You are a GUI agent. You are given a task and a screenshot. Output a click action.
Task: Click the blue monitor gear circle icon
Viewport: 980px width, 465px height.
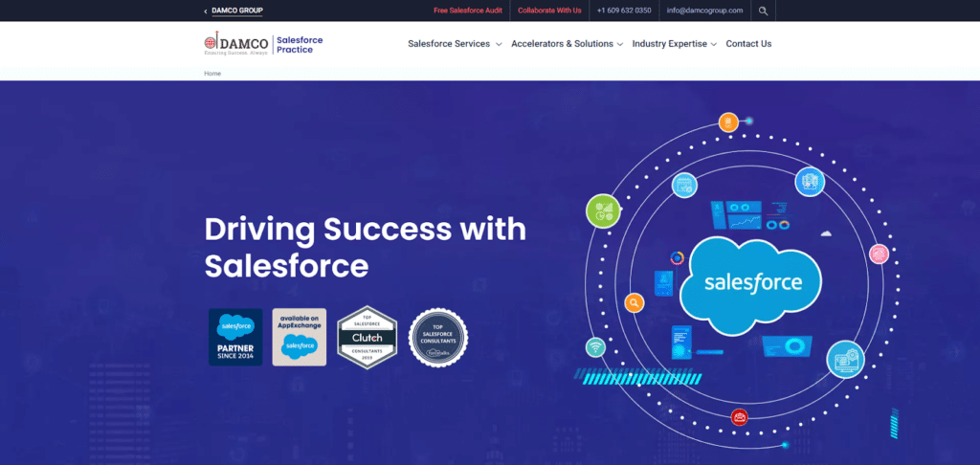(x=846, y=360)
